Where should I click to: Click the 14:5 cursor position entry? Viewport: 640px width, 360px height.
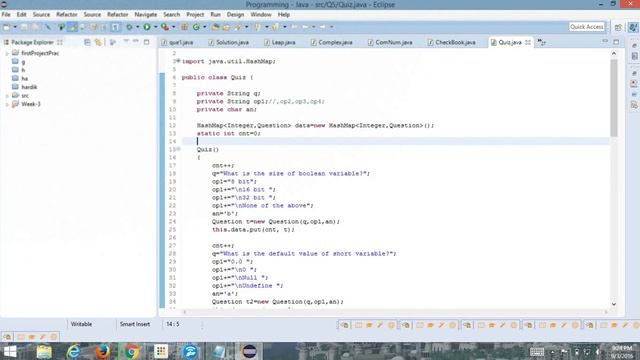pyautogui.click(x=173, y=324)
